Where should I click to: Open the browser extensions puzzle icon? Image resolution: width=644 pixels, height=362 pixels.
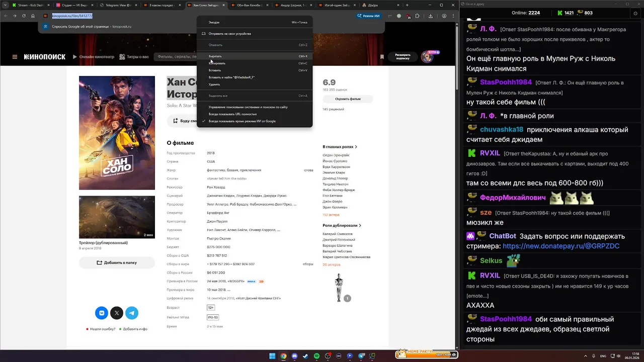[x=417, y=16]
